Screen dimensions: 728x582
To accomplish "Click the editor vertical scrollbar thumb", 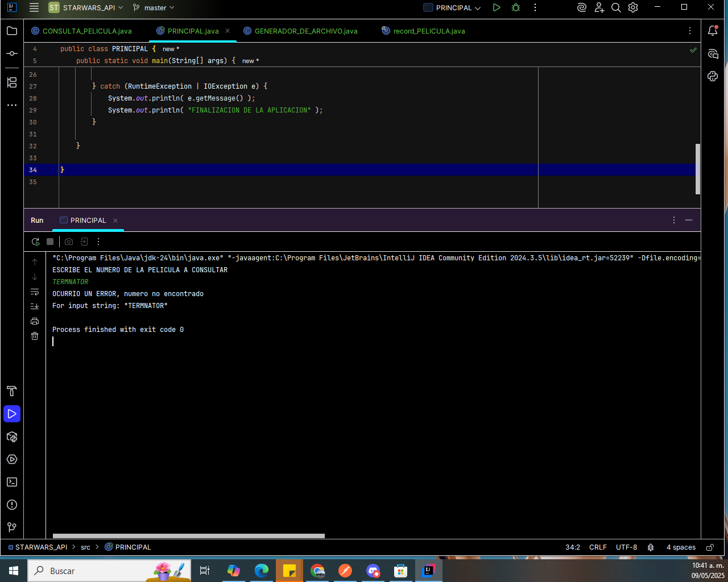I will click(x=698, y=169).
